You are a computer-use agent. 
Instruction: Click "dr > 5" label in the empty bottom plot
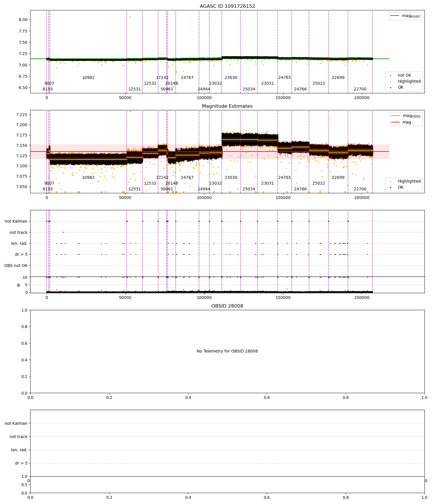pyautogui.click(x=21, y=463)
